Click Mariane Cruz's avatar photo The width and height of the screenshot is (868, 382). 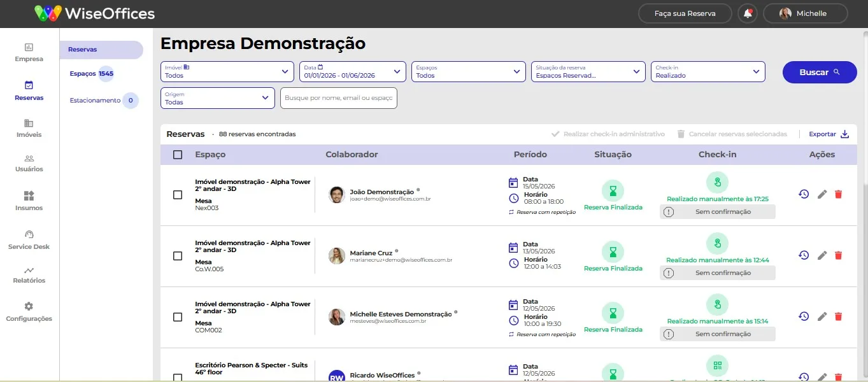coord(337,256)
